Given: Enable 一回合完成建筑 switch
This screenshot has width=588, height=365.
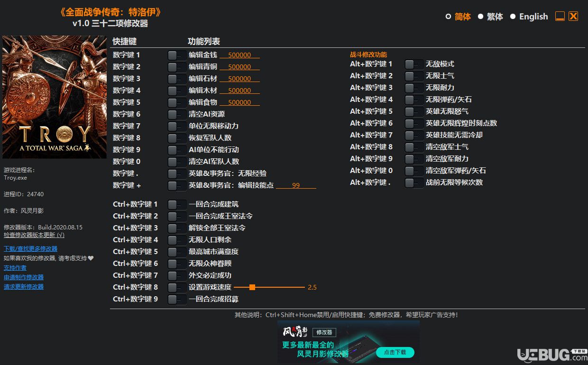Looking at the screenshot, I should [x=177, y=204].
